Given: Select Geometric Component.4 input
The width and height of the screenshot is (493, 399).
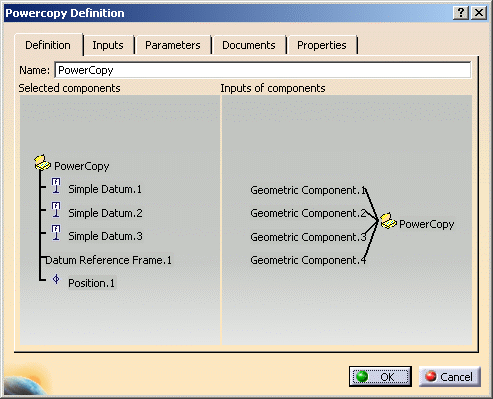Looking at the screenshot, I should coord(308,260).
